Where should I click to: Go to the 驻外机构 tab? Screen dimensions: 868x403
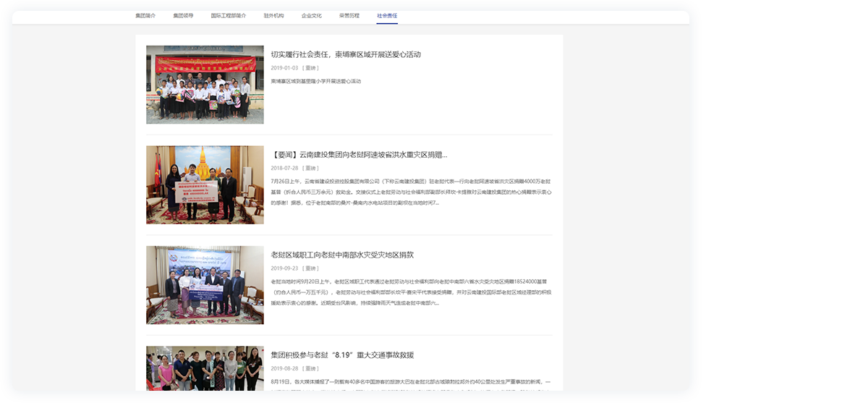pos(273,15)
